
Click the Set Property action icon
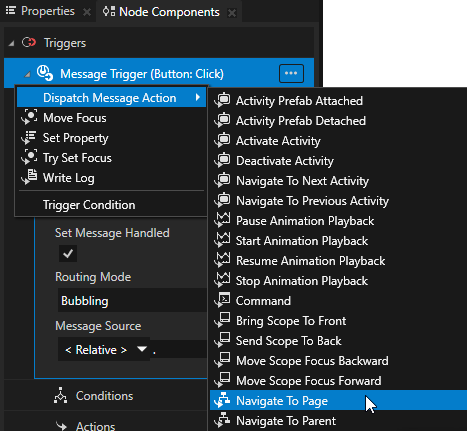pyautogui.click(x=29, y=137)
